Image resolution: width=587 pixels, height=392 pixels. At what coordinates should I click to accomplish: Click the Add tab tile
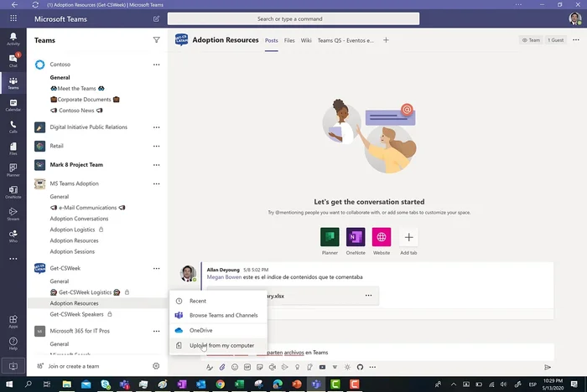[408, 237]
